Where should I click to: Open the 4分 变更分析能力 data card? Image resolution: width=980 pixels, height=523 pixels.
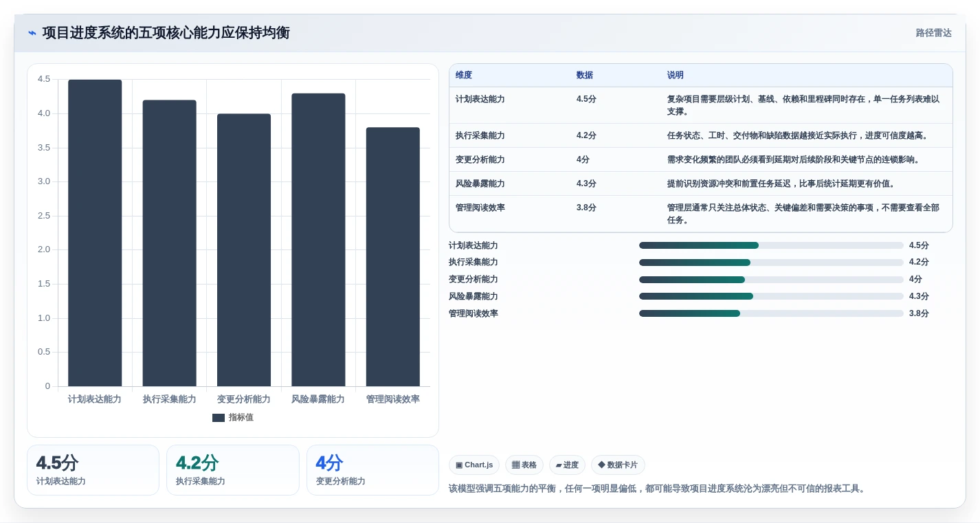(372, 470)
